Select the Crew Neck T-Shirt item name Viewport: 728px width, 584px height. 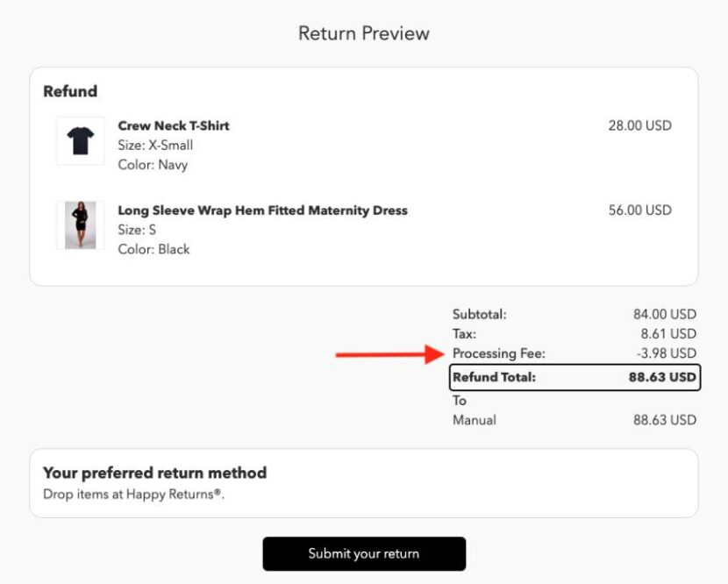point(173,125)
